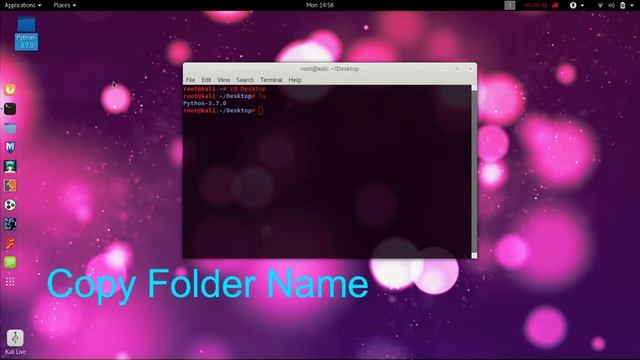Image resolution: width=640 pixels, height=360 pixels.
Task: Open the Terminal menu in the menu bar
Action: tap(271, 80)
